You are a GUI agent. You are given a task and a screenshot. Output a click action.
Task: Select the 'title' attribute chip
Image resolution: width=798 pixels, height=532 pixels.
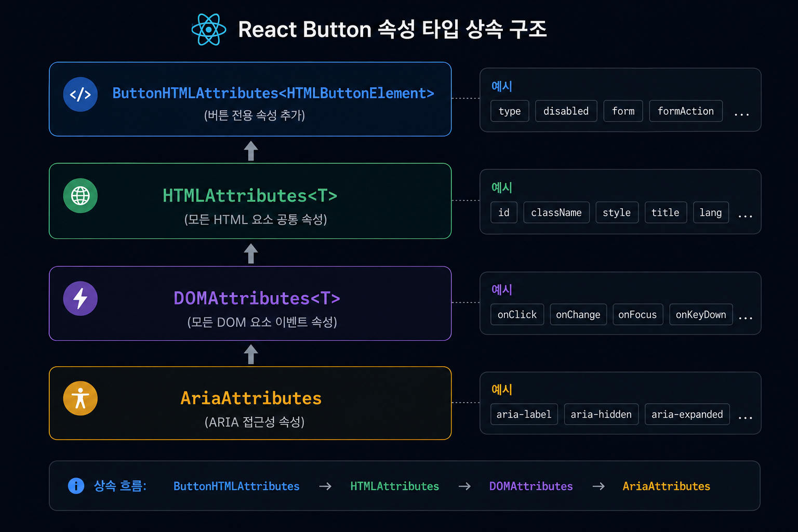click(x=666, y=212)
